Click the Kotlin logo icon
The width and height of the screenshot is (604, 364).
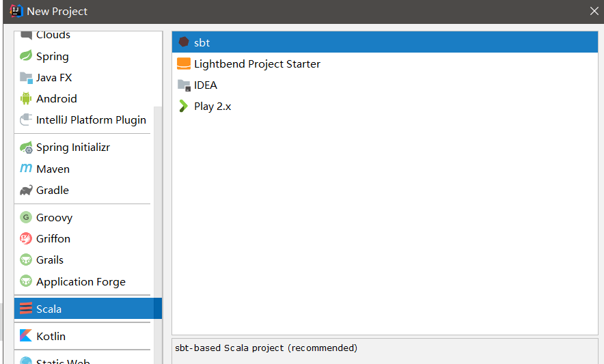coord(26,336)
